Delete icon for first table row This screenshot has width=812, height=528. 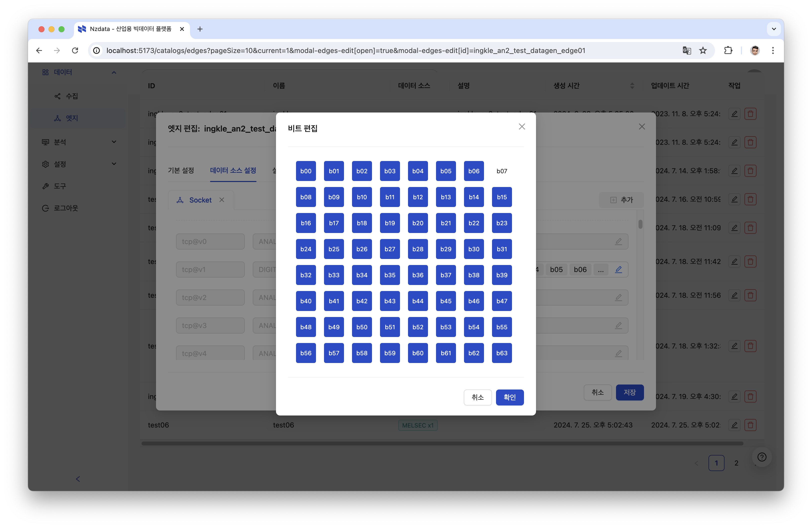[x=750, y=113]
